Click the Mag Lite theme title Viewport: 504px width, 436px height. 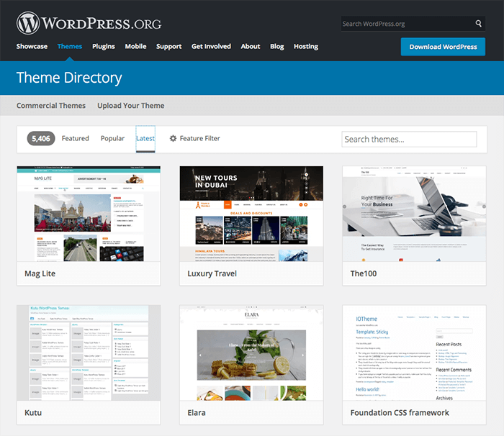[x=40, y=273]
